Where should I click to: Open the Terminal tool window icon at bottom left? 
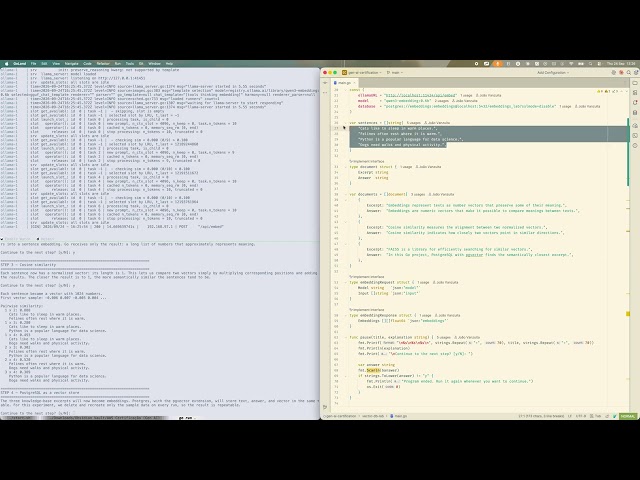coord(325,407)
